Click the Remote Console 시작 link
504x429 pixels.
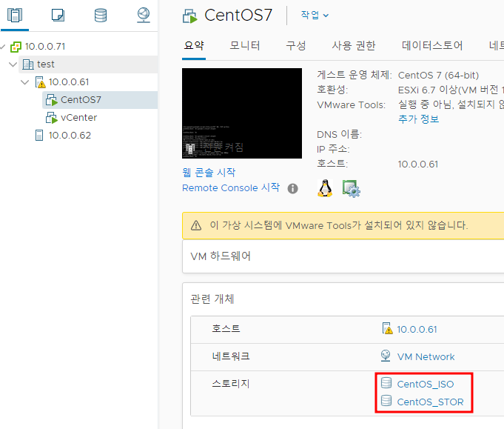point(231,187)
